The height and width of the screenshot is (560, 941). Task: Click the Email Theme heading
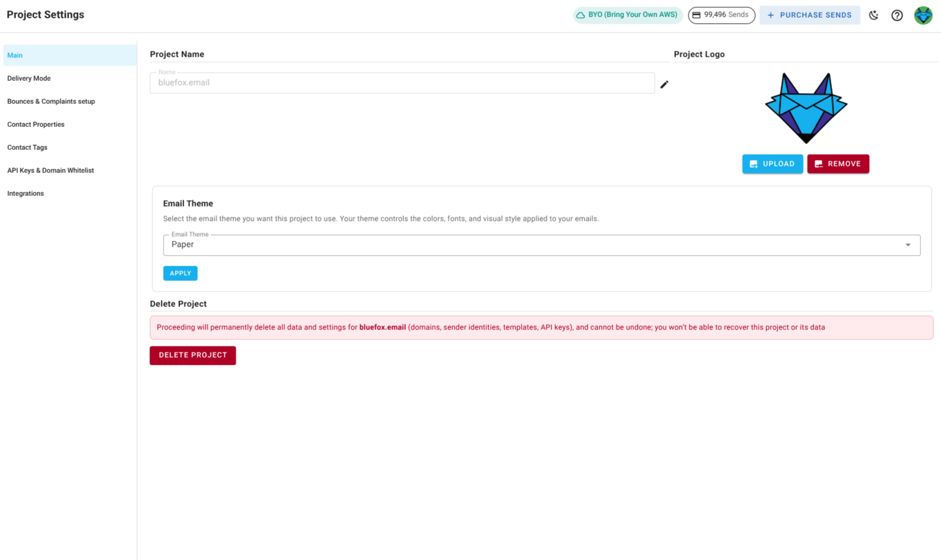click(x=188, y=204)
